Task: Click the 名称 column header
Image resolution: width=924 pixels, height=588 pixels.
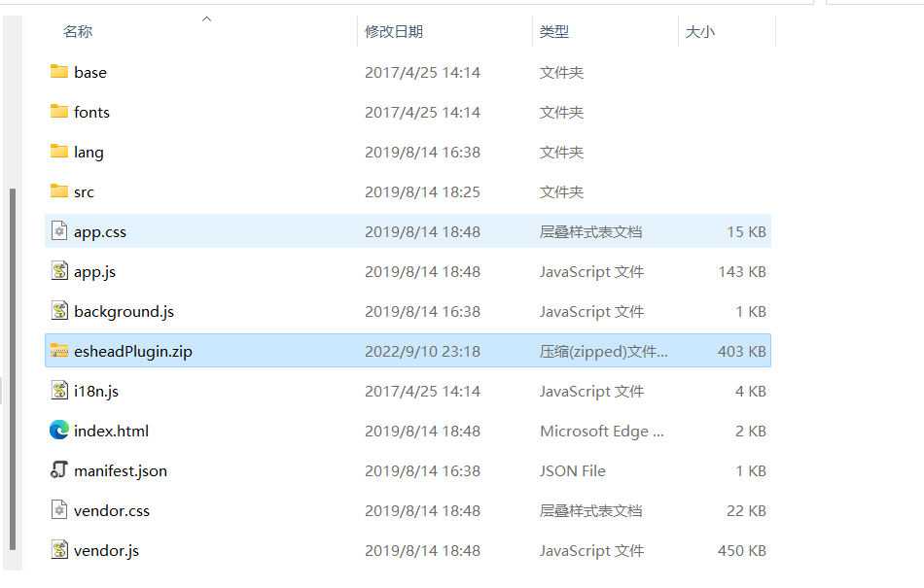Action: point(77,31)
